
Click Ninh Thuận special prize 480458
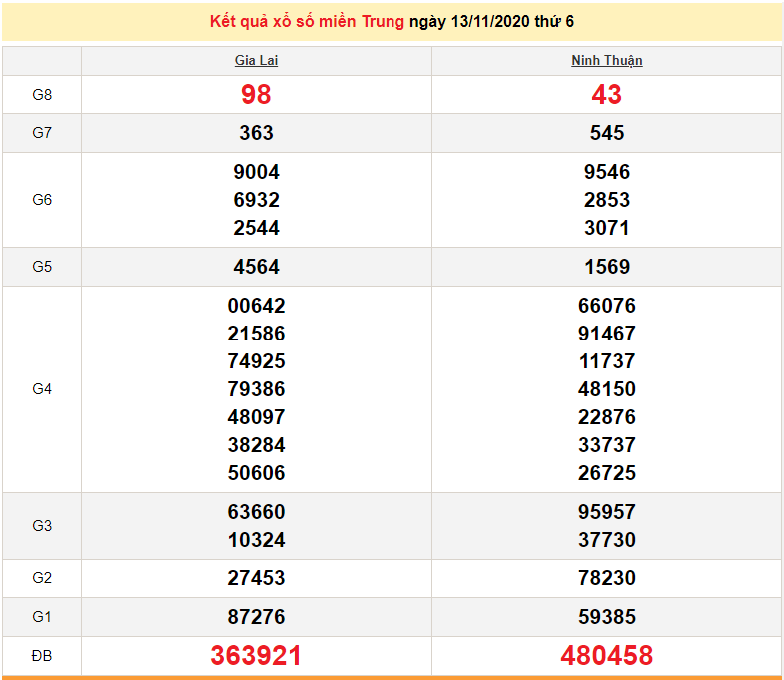(x=606, y=656)
